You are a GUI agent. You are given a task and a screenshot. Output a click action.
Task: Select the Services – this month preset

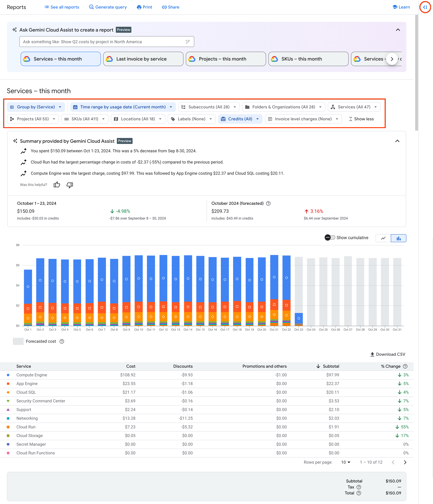[x=61, y=59]
